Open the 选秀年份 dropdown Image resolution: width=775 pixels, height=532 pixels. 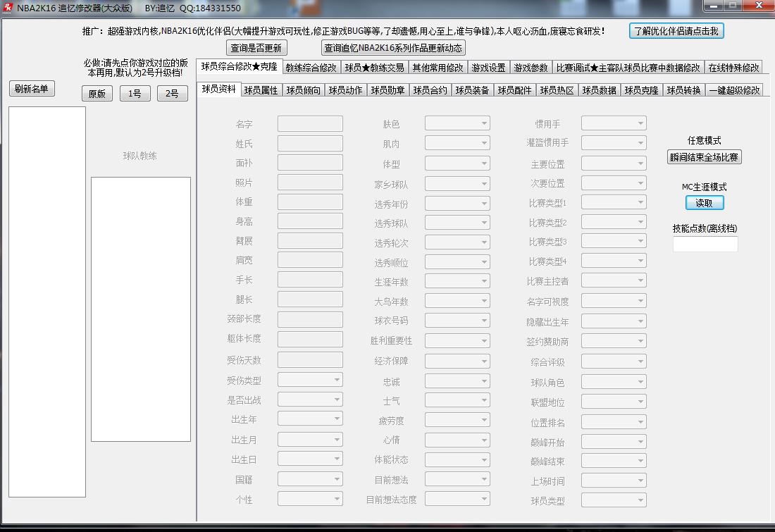[x=458, y=204]
